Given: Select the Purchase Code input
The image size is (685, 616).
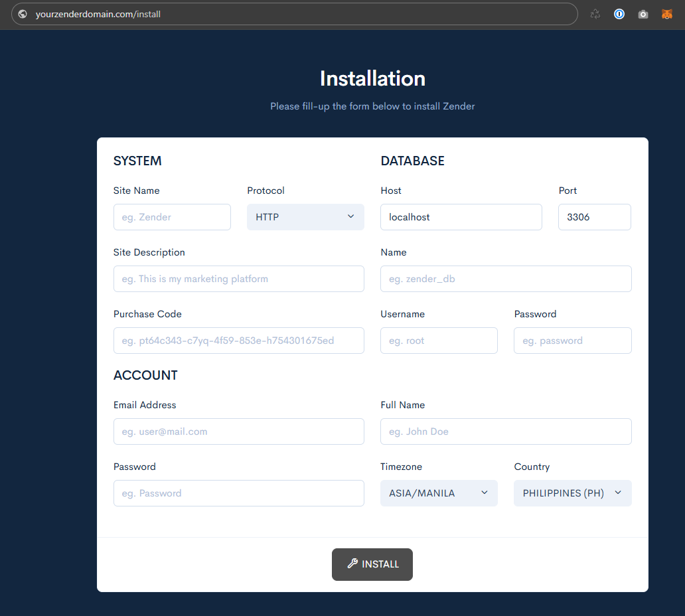Looking at the screenshot, I should (238, 341).
